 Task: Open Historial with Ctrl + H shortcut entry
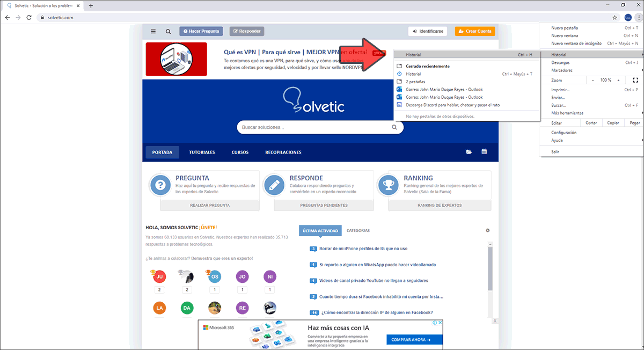pos(466,55)
